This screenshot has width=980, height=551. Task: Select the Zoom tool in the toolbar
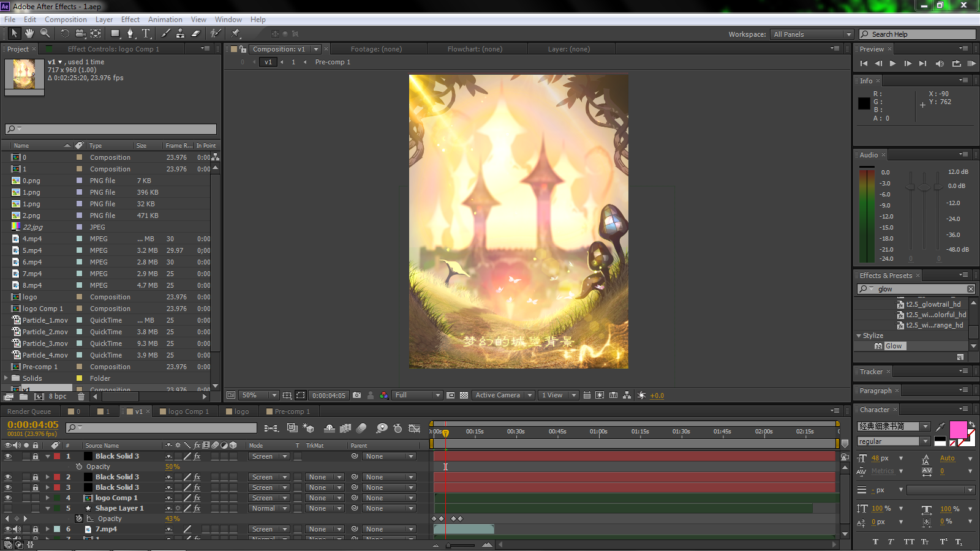[45, 33]
